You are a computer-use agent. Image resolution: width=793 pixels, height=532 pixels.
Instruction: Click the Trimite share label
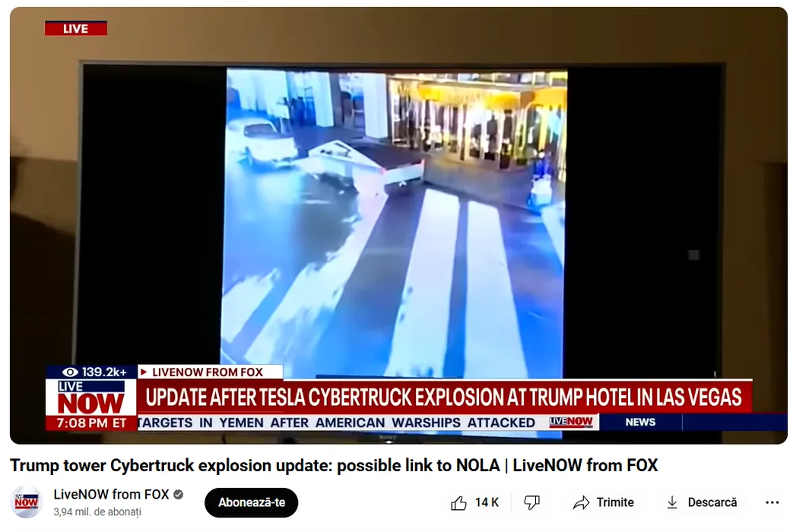615,502
